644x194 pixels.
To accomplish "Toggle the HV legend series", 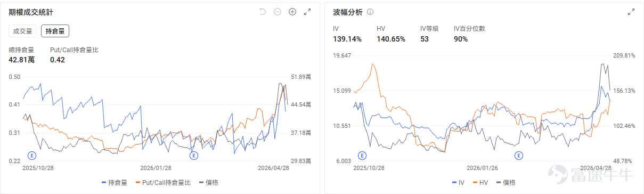I will (480, 182).
